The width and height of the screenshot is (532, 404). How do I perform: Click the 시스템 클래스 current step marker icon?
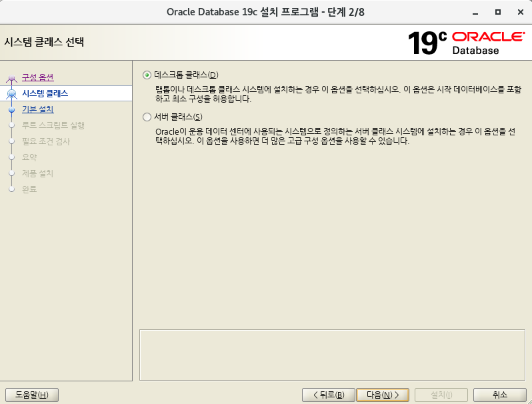11,93
